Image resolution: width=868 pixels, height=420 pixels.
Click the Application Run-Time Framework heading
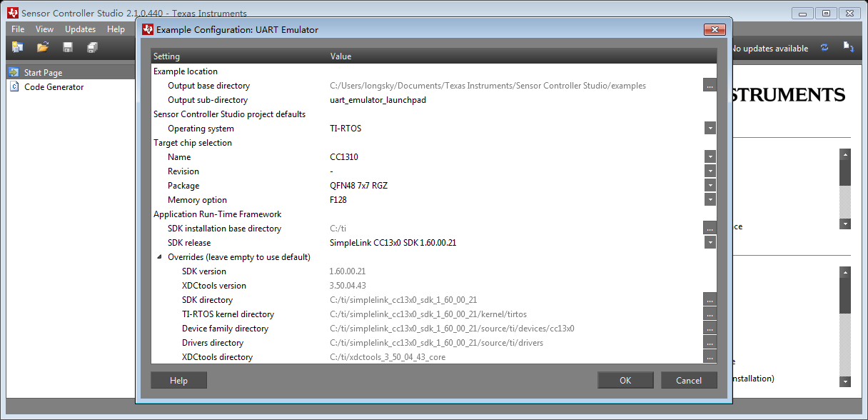click(218, 214)
